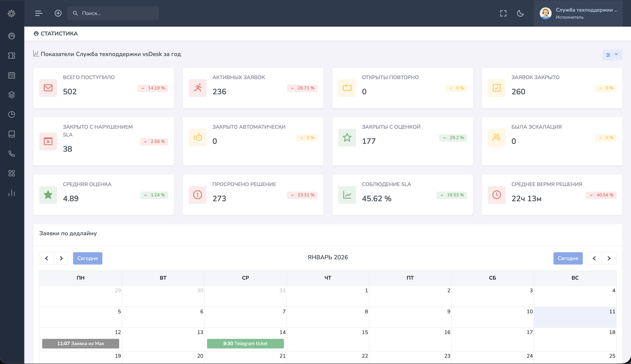Select the knowledge base book icon
This screenshot has height=364, width=631.
(12, 134)
